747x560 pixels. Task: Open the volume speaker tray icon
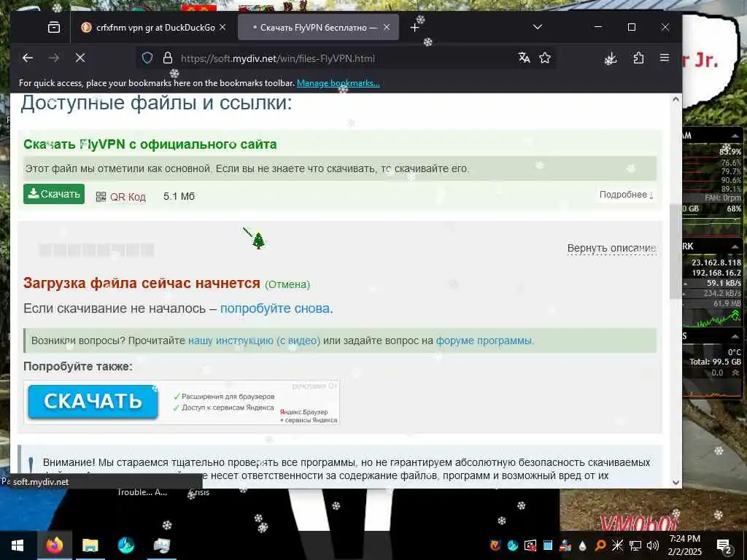tap(653, 545)
